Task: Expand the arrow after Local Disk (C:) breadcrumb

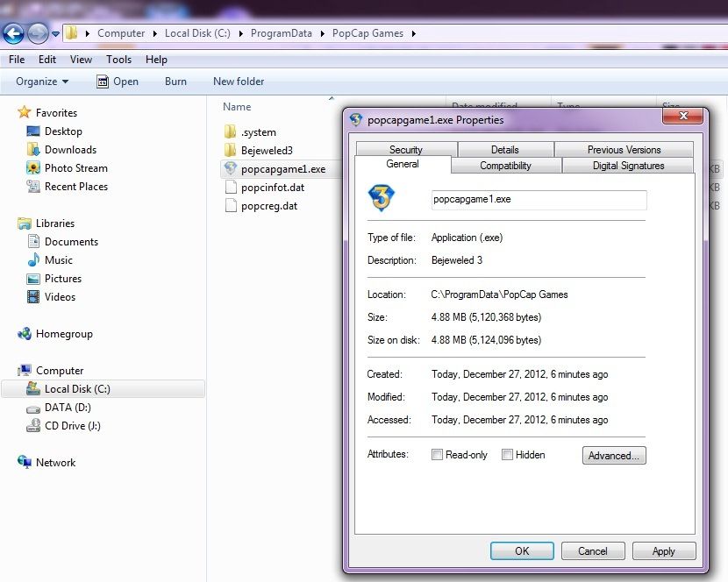Action: [x=240, y=33]
